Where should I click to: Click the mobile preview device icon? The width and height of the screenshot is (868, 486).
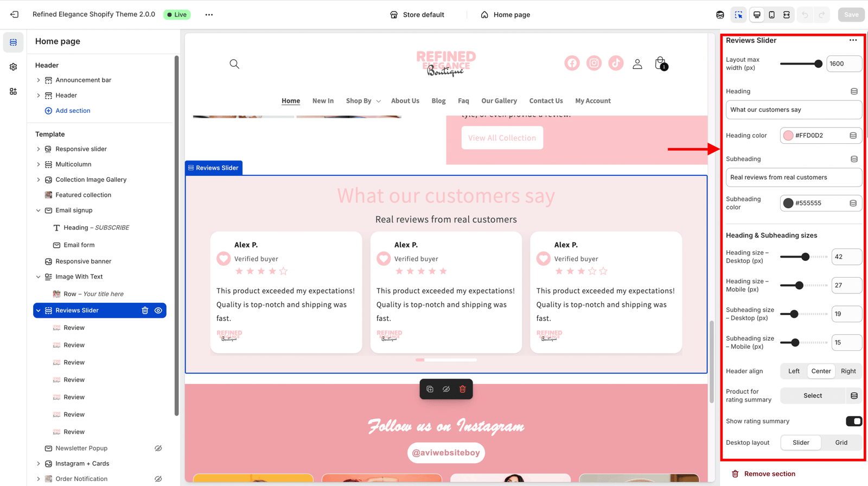(x=771, y=15)
